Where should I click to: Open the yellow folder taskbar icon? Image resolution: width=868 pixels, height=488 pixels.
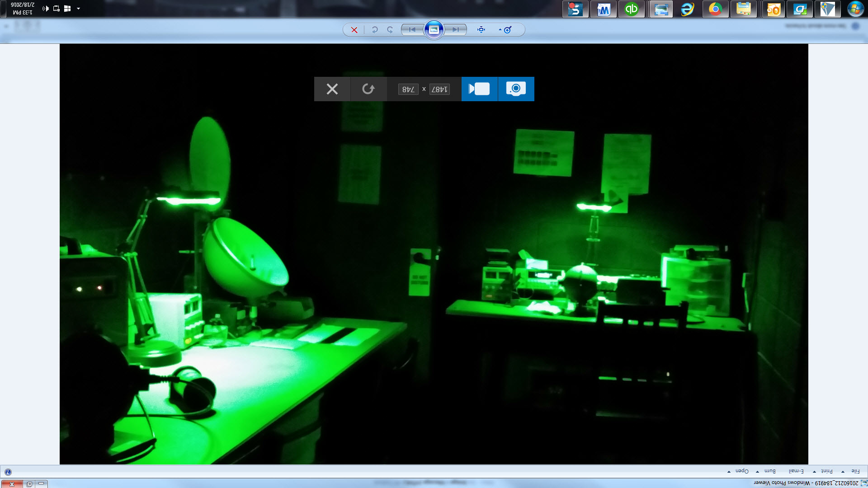click(x=744, y=9)
